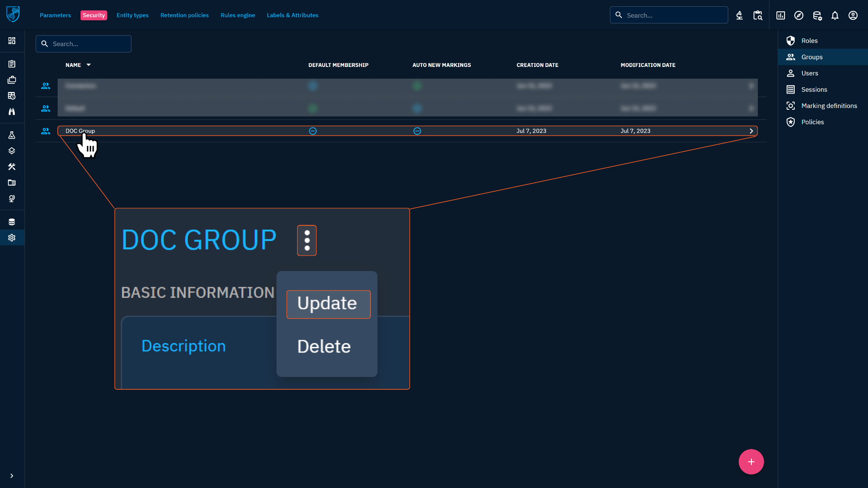
Task: Open the compass investigate icon
Action: [x=798, y=16]
